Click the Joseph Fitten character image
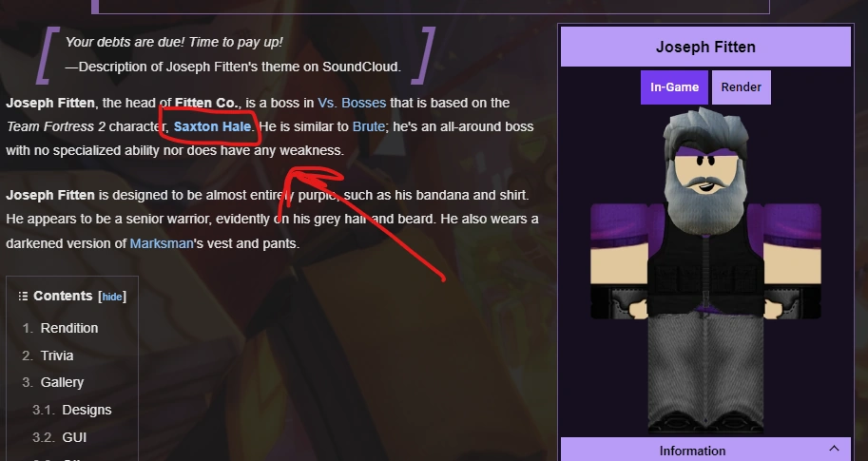Screen dimensions: 868x461 705,270
